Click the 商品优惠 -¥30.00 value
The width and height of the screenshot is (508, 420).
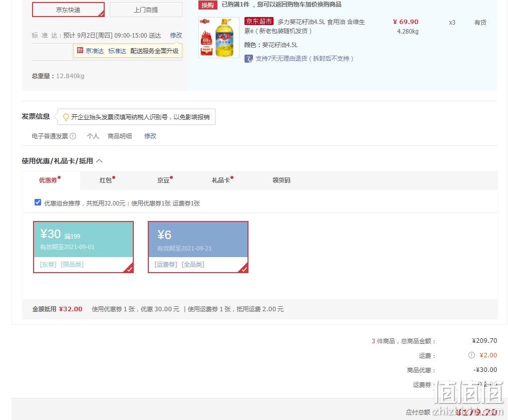click(485, 370)
